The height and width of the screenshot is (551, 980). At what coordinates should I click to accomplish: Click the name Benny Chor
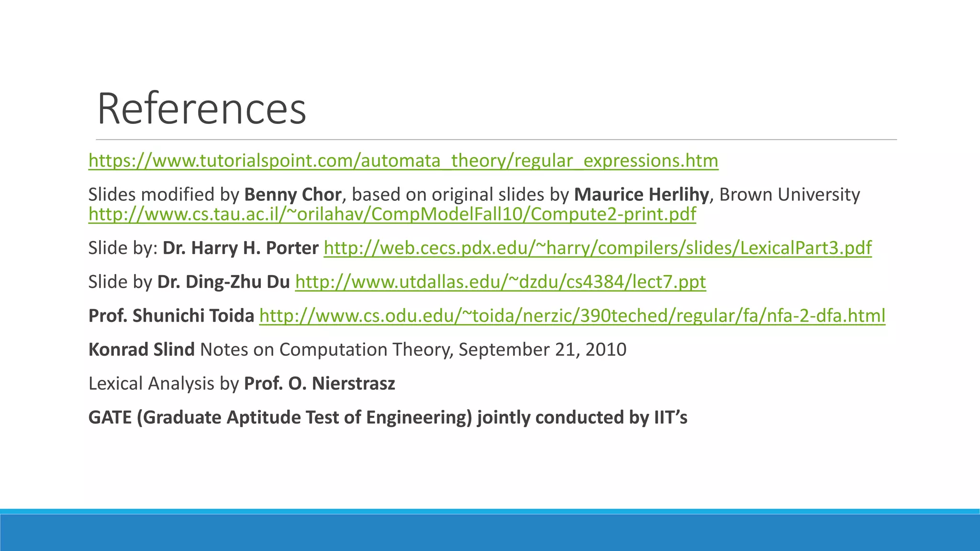[x=292, y=195]
